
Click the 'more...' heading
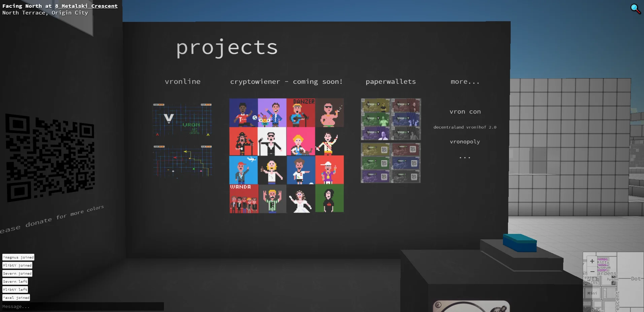click(x=465, y=82)
